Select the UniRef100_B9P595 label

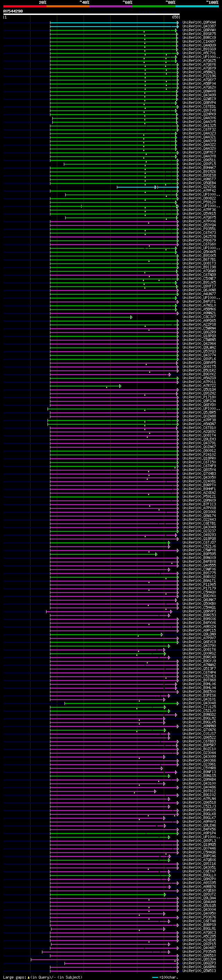[x=199, y=554]
